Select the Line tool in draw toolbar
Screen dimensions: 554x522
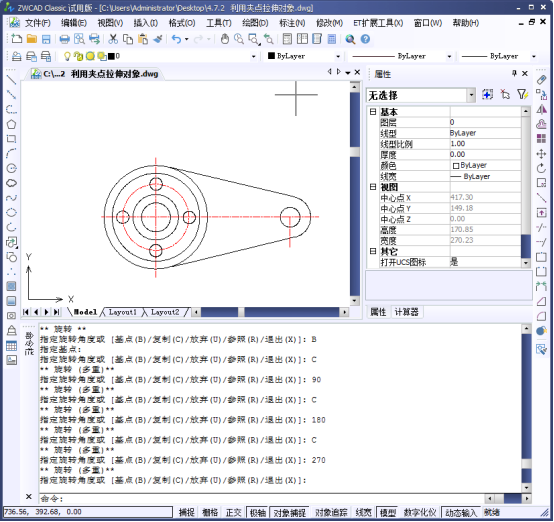(x=11, y=80)
